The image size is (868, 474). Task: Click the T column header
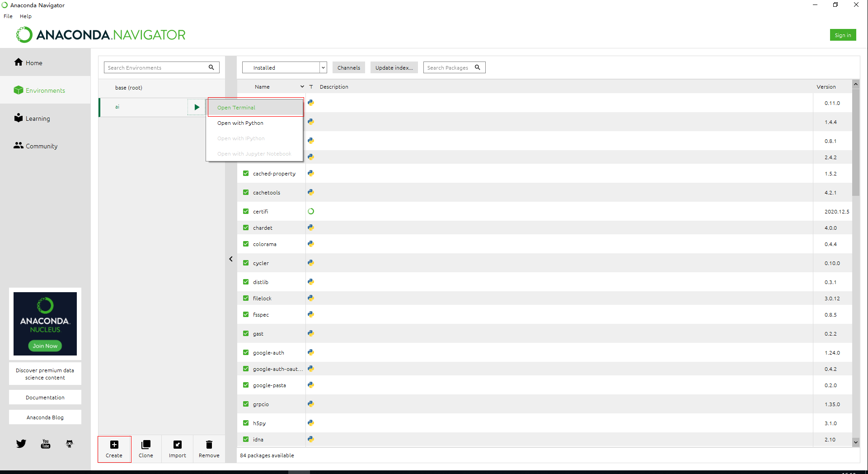(x=311, y=86)
